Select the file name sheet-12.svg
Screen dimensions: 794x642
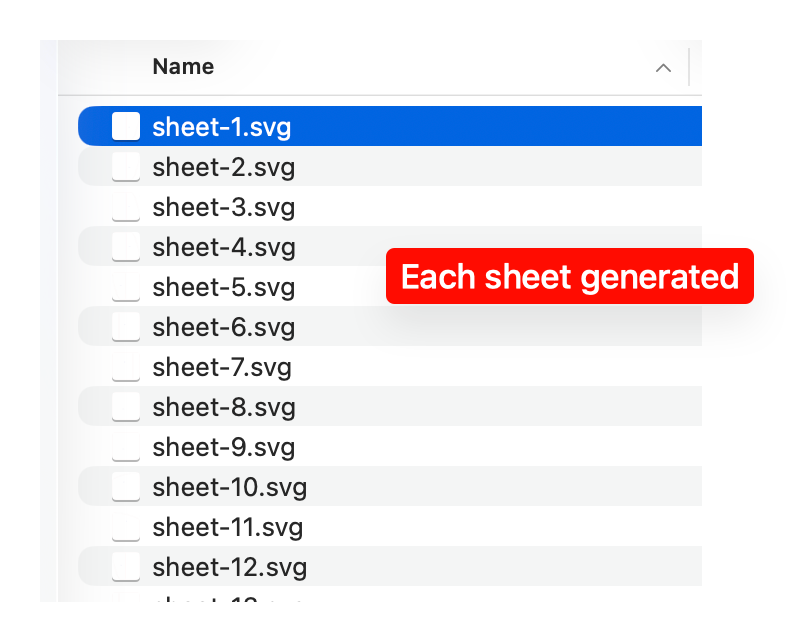tap(230, 567)
